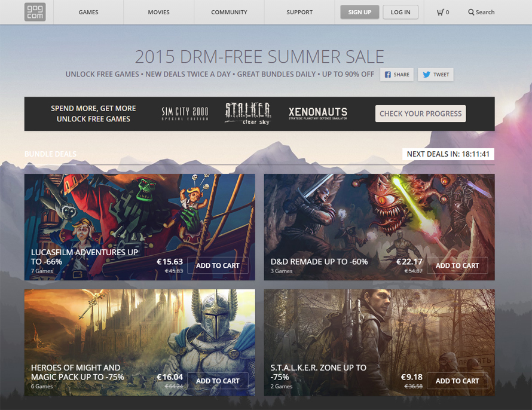The image size is (532, 410).
Task: Click the S.T.A.L.K.E.R. ZONE UP TO -75% title
Action: click(318, 372)
